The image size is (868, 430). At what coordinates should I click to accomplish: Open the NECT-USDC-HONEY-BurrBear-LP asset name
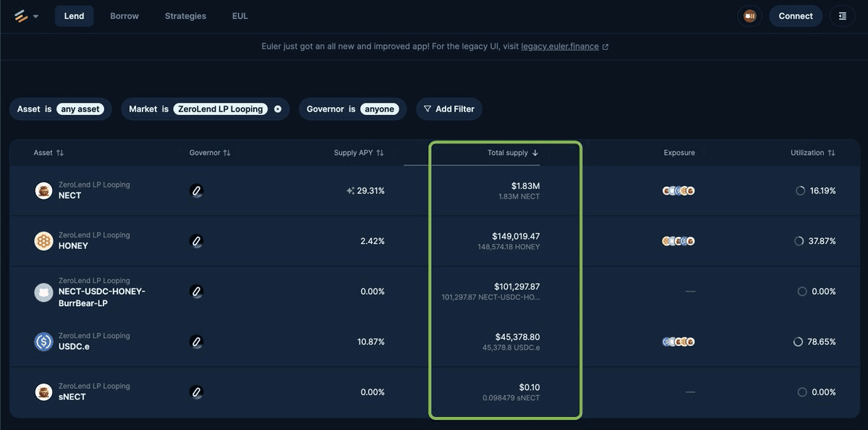click(x=102, y=297)
